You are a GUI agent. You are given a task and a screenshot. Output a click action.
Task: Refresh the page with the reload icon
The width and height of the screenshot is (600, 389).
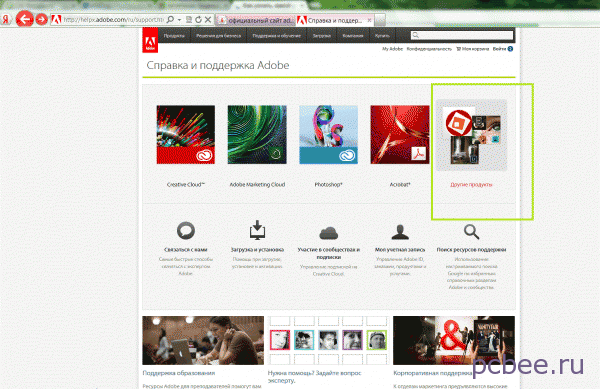click(x=198, y=19)
